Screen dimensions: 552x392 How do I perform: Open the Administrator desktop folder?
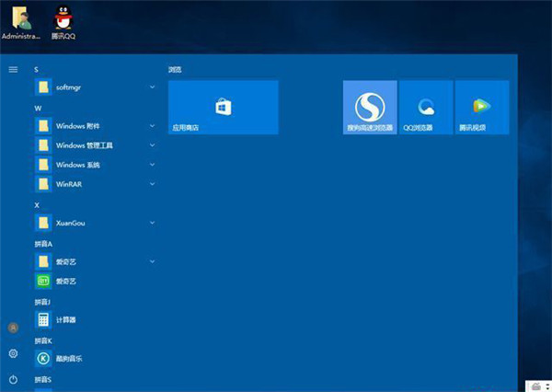click(x=21, y=22)
